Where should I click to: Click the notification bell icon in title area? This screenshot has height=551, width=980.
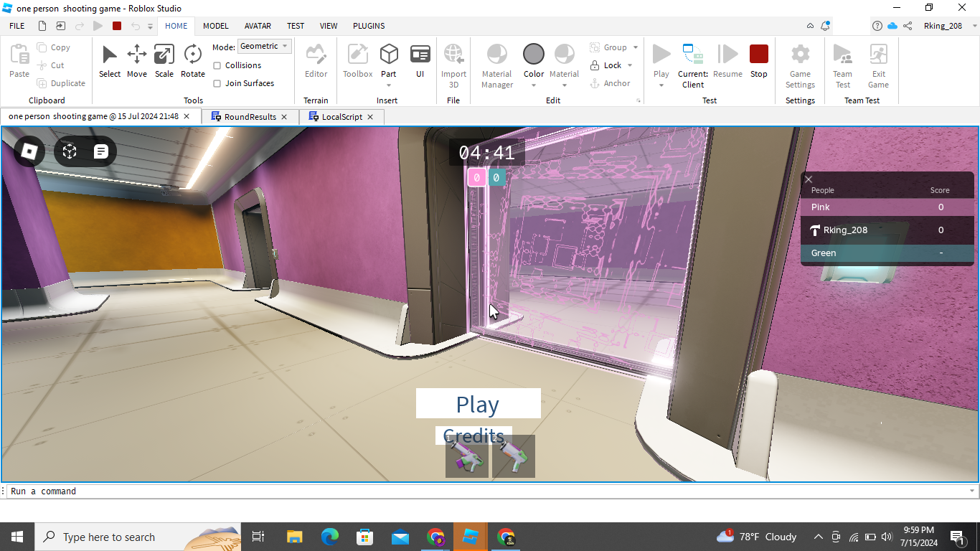point(826,26)
